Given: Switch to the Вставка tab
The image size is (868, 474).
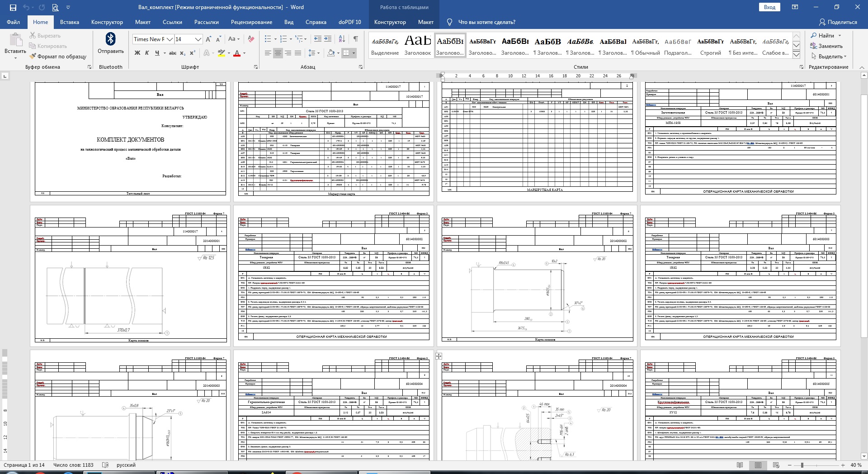Looking at the screenshot, I should [69, 22].
